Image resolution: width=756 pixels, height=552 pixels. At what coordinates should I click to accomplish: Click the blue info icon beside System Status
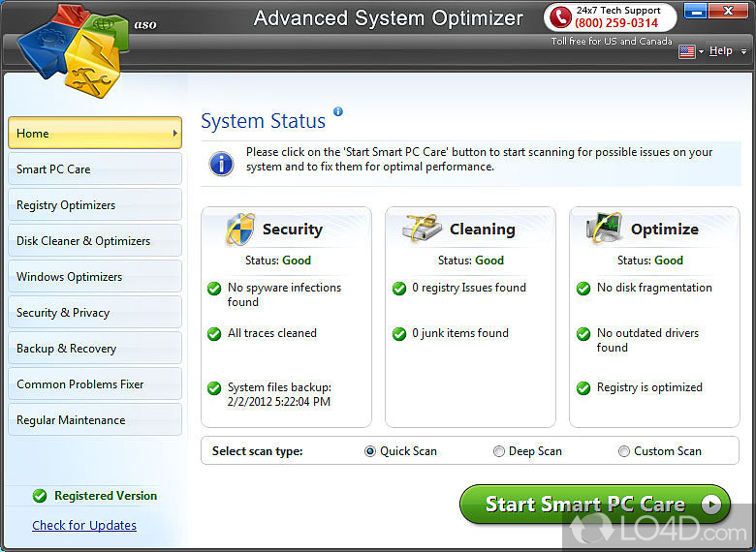point(338,111)
